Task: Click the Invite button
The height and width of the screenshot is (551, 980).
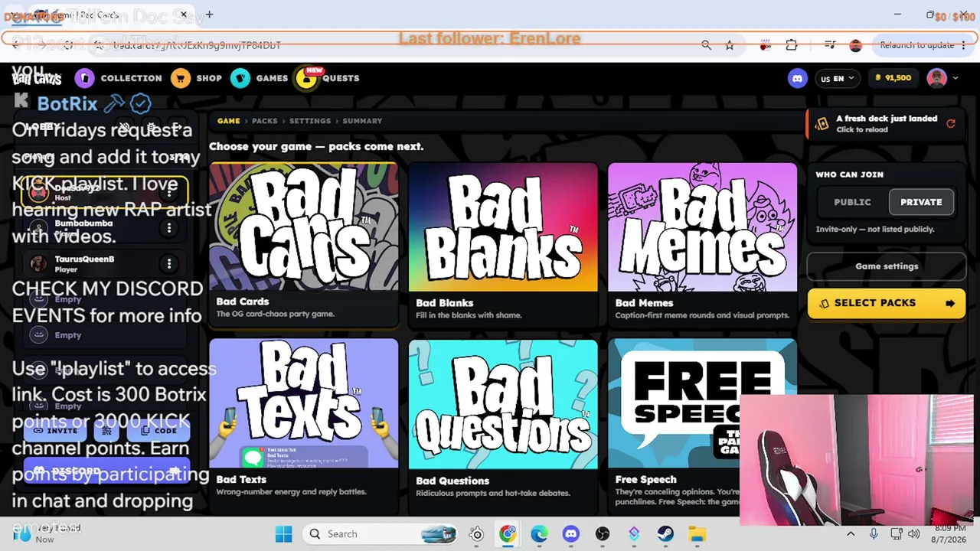Action: (x=56, y=431)
